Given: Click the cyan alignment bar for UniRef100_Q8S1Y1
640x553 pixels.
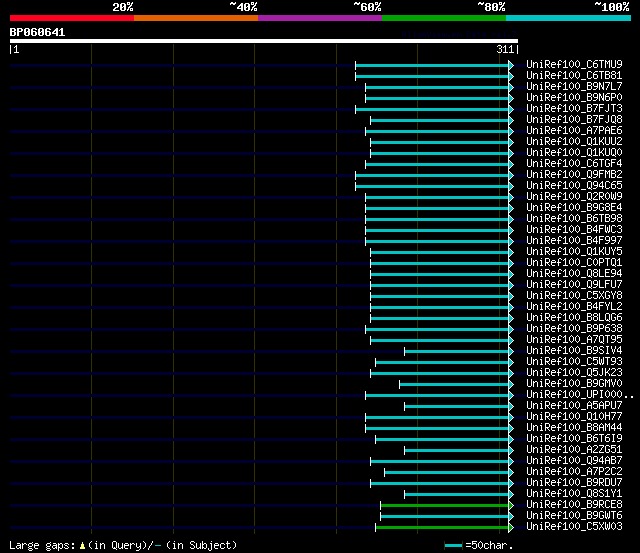Looking at the screenshot, I should 457,495.
